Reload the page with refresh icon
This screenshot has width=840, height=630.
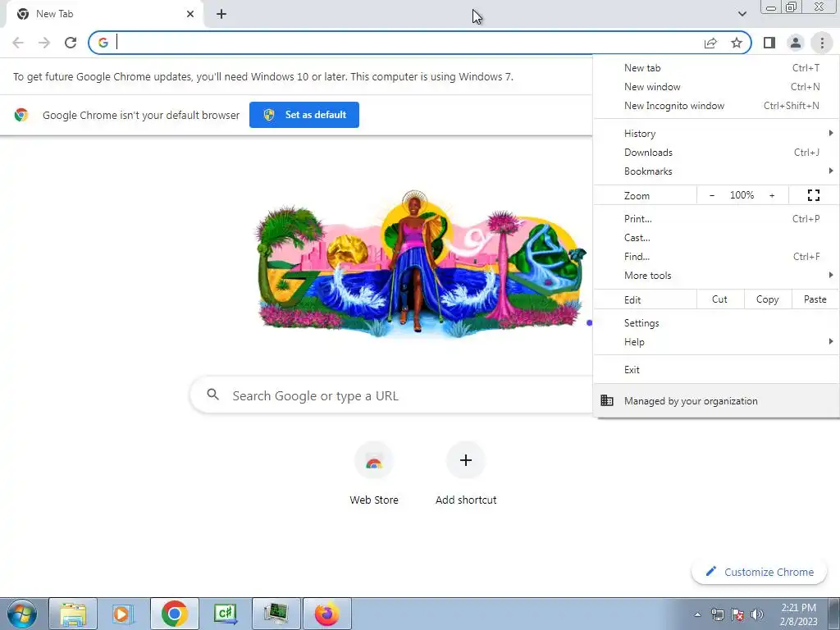click(71, 43)
